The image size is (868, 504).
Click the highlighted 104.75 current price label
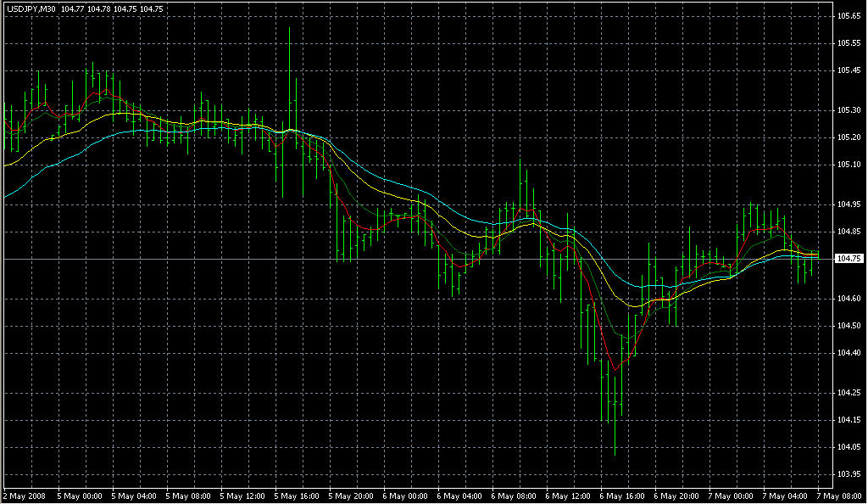(848, 259)
